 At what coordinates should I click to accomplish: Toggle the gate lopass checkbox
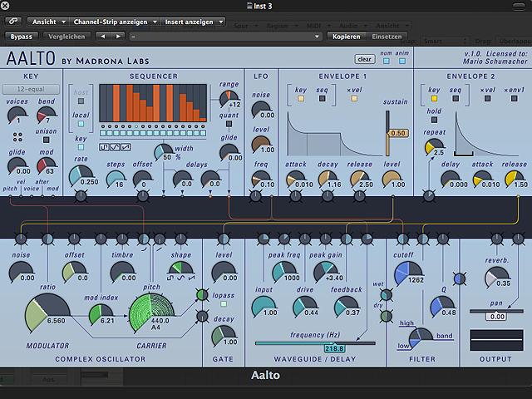coord(224,304)
